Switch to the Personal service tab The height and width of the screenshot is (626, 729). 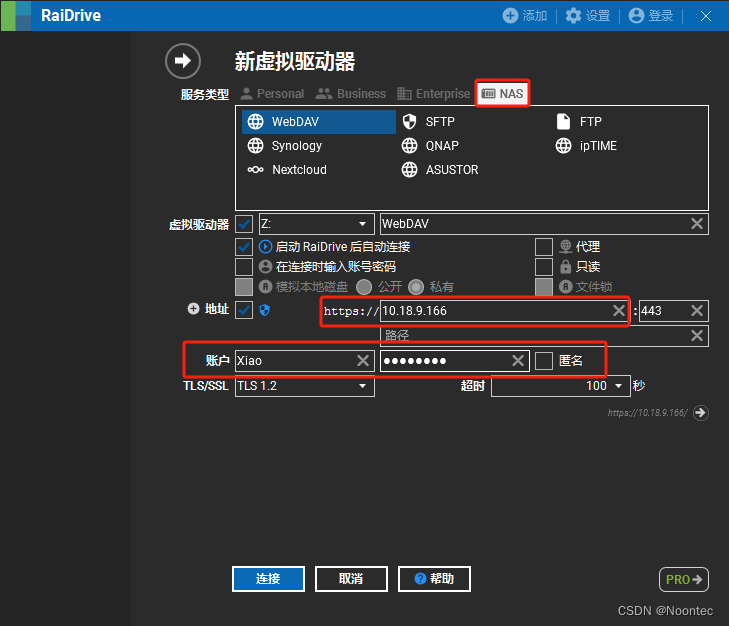[272, 93]
